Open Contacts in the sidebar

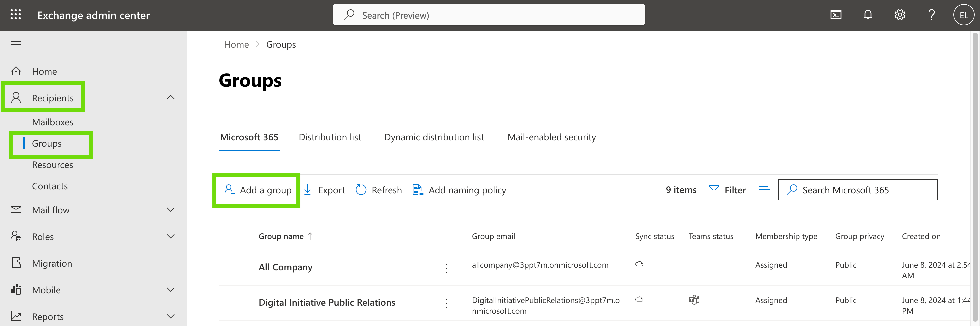[x=50, y=186]
